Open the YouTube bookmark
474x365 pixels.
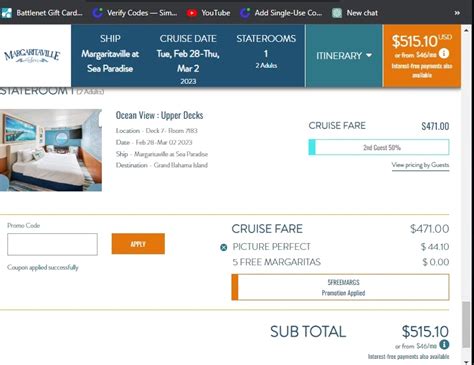pos(208,13)
